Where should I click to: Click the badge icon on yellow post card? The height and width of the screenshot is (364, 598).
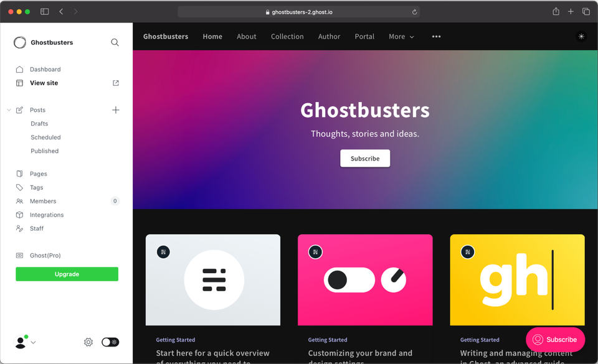[468, 251]
